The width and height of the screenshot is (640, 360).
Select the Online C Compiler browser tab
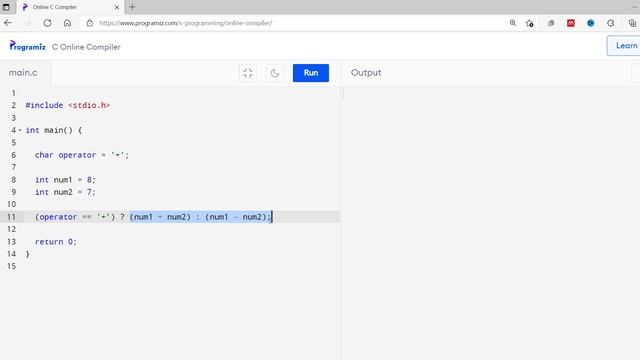click(x=70, y=7)
